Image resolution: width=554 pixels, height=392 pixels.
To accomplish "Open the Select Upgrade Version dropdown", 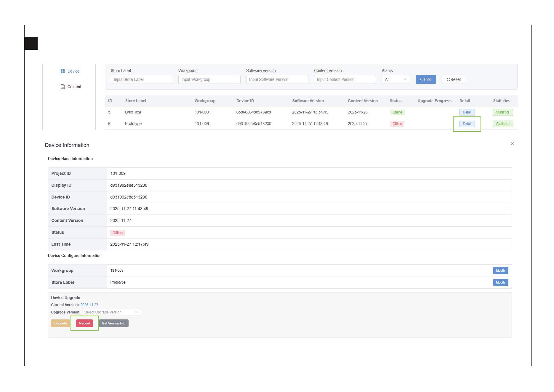I will click(x=111, y=312).
